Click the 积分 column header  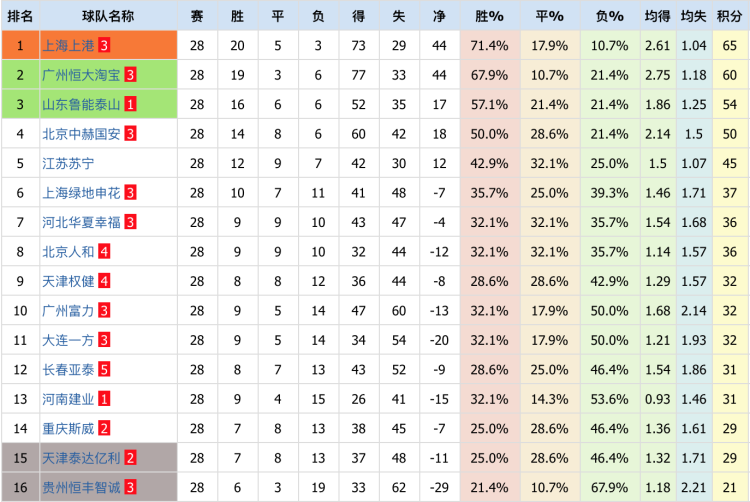(729, 17)
